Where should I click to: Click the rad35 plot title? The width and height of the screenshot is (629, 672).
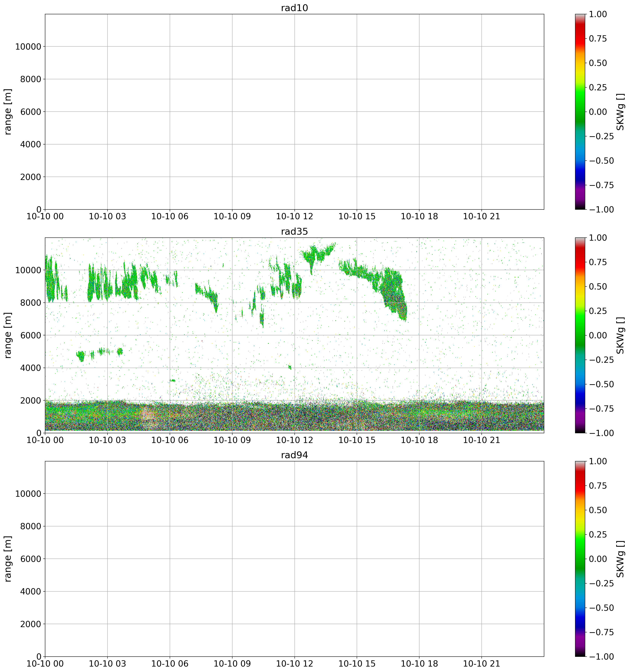click(x=294, y=232)
